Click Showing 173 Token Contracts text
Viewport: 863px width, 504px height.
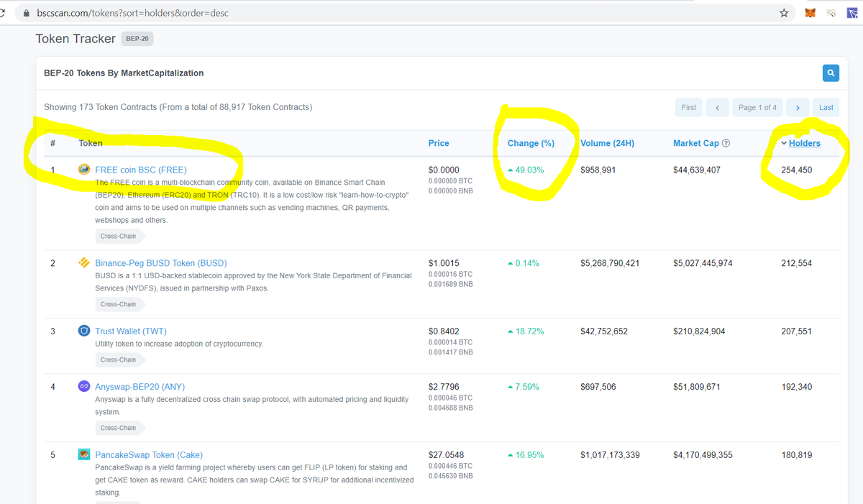tap(178, 107)
